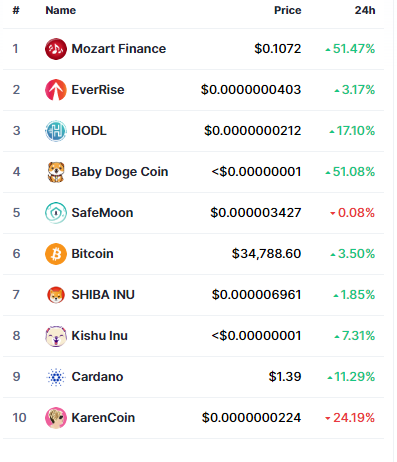Open the Cardano name link
The width and height of the screenshot is (397, 462).
(x=97, y=377)
